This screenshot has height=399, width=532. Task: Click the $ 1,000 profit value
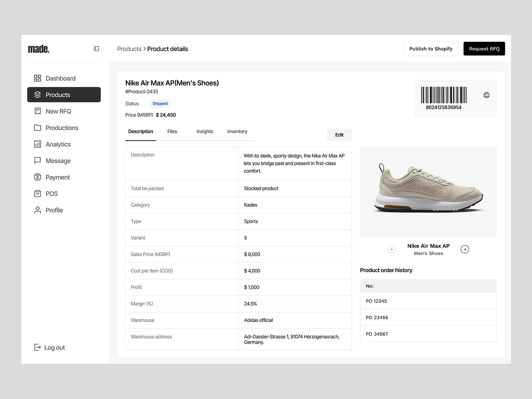(x=252, y=287)
